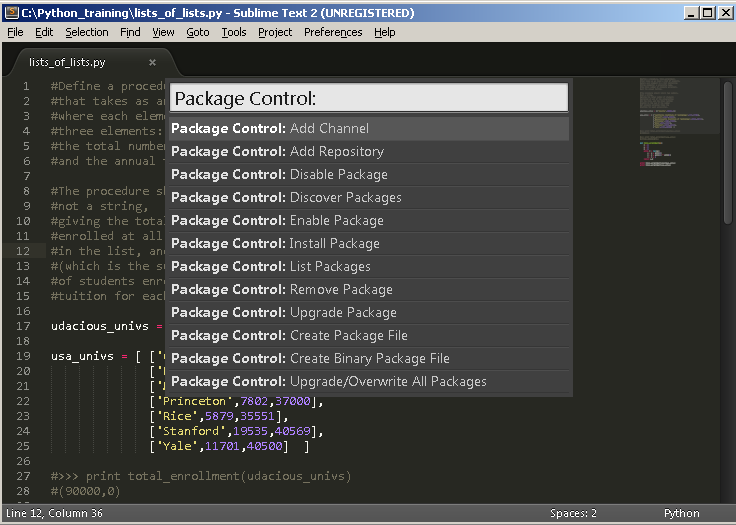Screen dimensions: 736x525
Task: Open the Selection menu
Action: (x=87, y=32)
